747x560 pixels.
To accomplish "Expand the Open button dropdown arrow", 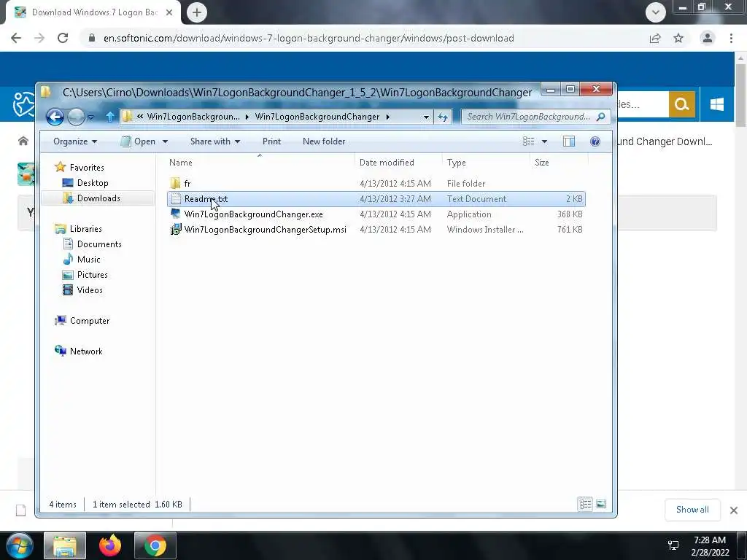I will pyautogui.click(x=165, y=141).
